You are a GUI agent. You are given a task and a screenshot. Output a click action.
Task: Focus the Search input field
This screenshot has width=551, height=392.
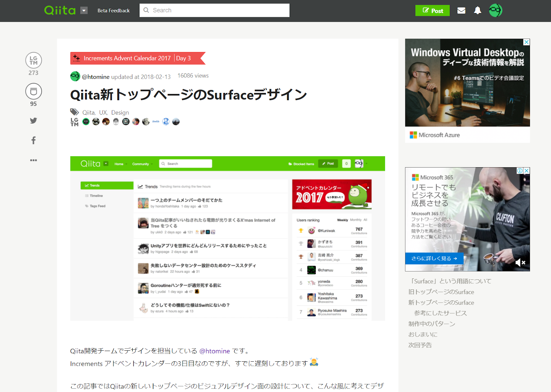[x=215, y=10]
